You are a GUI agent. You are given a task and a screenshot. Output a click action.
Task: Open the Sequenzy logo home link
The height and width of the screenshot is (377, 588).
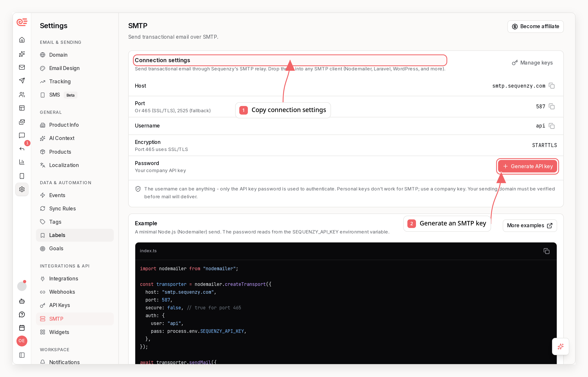[22, 22]
